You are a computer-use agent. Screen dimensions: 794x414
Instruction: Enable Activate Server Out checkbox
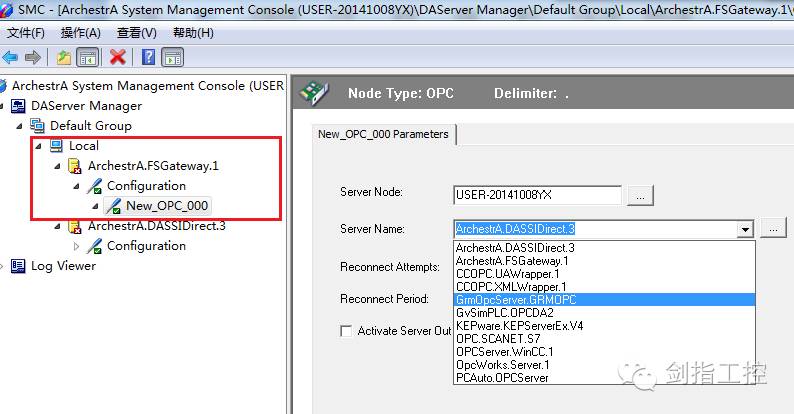point(346,331)
